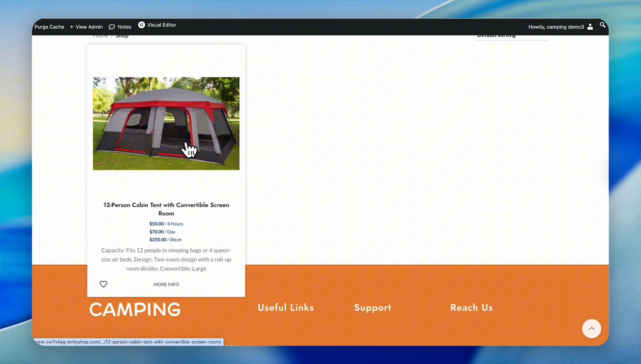Click the 12-Person Cabin Tent title
This screenshot has width=641, height=364.
[x=166, y=209]
